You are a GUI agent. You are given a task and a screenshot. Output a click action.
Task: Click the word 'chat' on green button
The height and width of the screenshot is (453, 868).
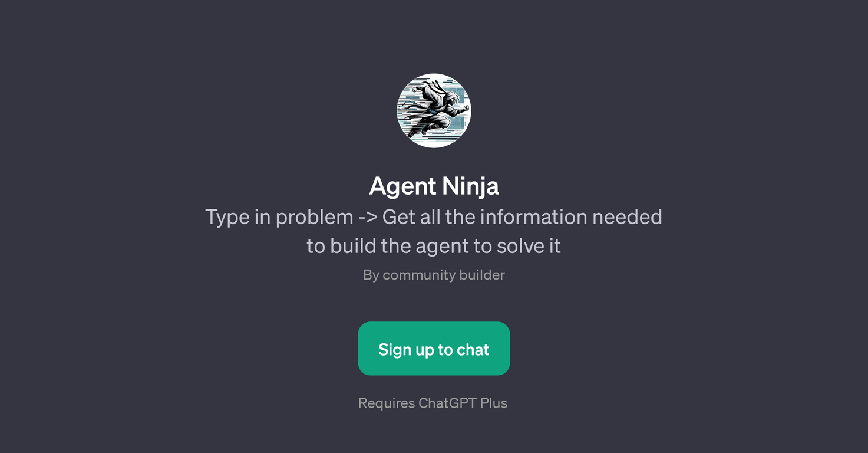473,350
